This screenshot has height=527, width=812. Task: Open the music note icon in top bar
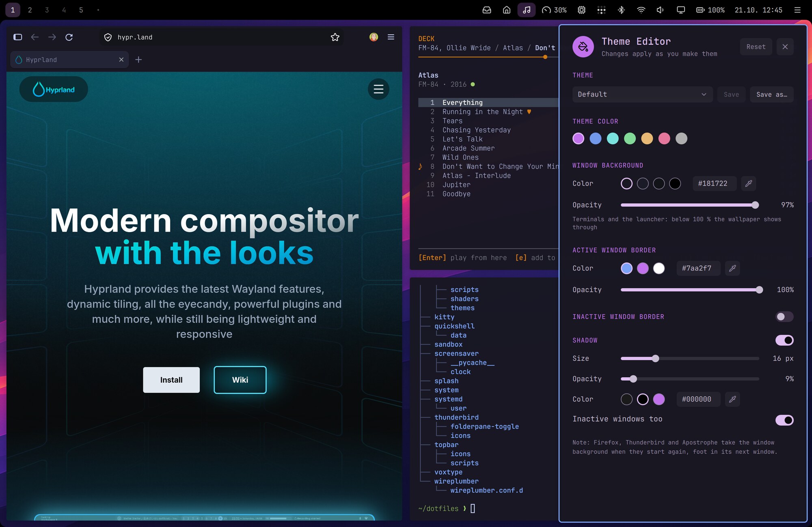pos(527,10)
